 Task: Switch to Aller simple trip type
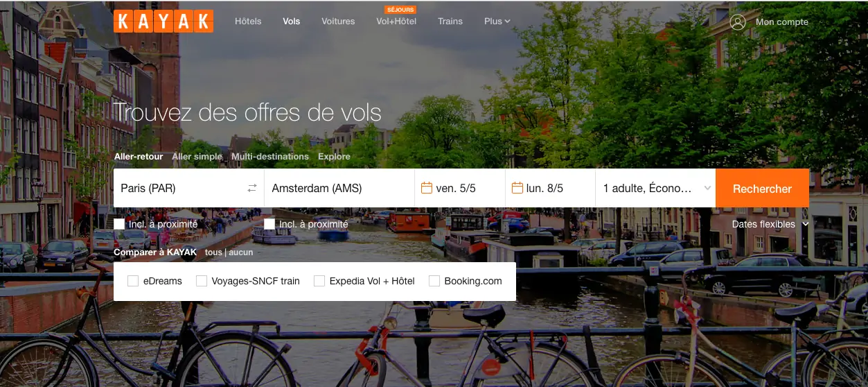tap(197, 157)
